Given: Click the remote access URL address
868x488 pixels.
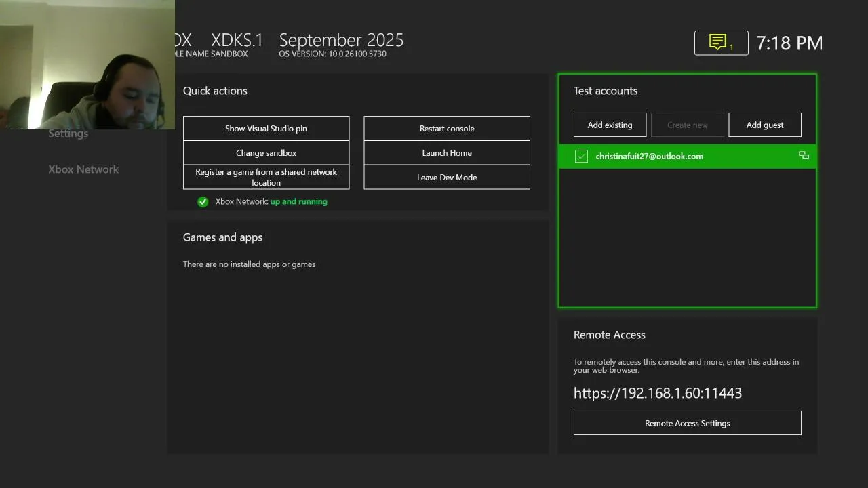Looking at the screenshot, I should pyautogui.click(x=657, y=393).
